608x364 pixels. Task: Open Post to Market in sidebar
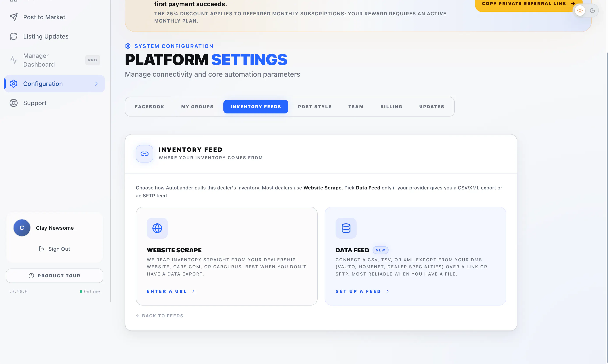[x=55, y=17]
